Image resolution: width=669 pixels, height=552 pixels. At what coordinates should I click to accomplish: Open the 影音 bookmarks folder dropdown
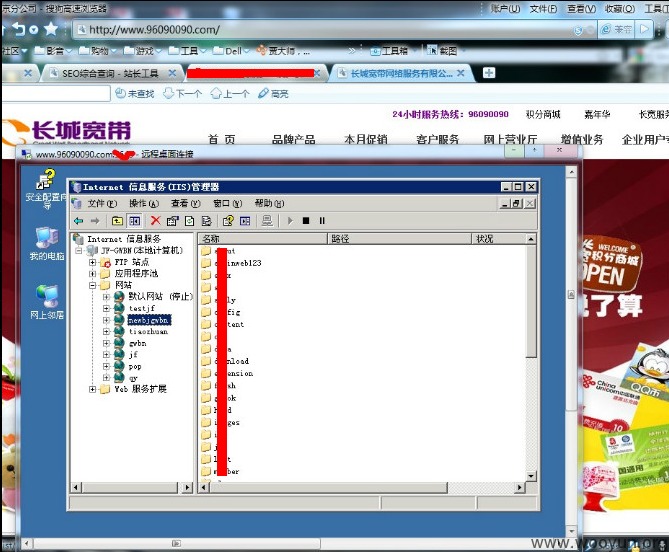52,51
